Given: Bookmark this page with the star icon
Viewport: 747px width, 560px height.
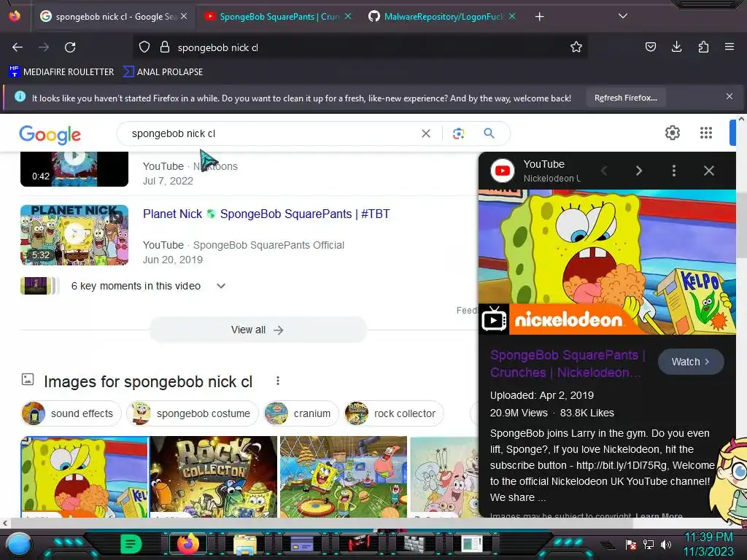Looking at the screenshot, I should [576, 47].
